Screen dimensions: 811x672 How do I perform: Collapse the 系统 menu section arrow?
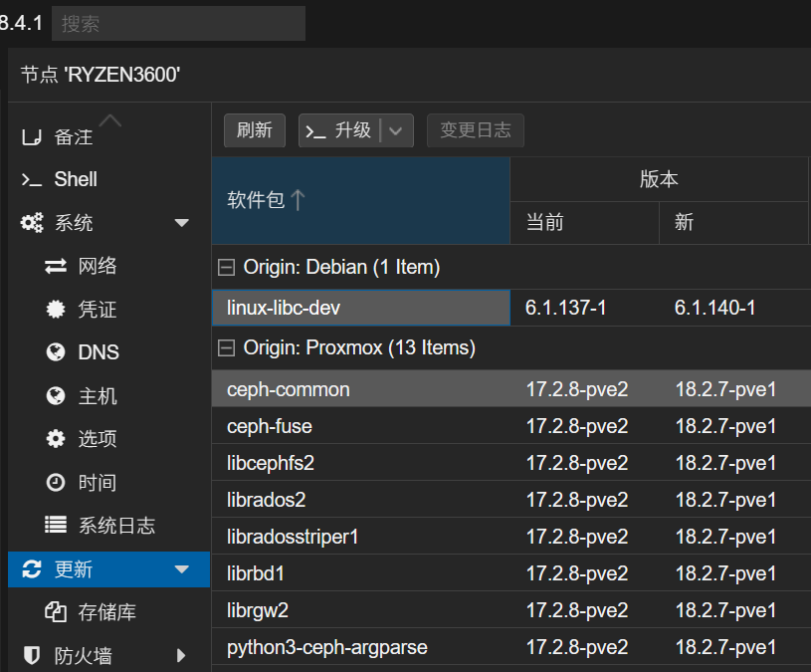[x=181, y=223]
